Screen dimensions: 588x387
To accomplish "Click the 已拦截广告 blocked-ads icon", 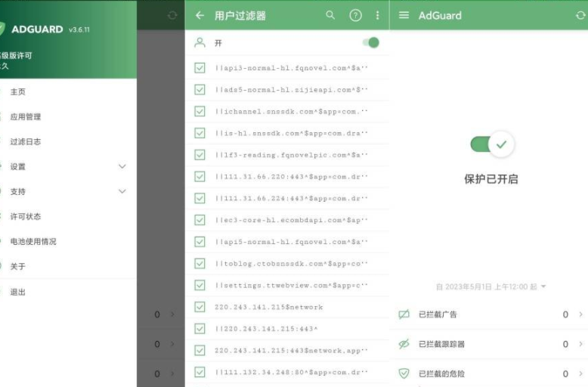I will (404, 314).
